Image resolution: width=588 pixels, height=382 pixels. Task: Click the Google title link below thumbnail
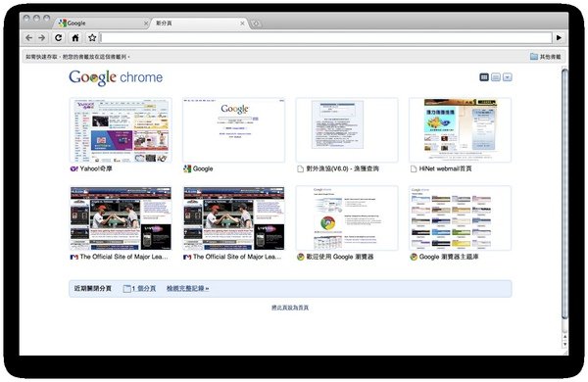tap(203, 168)
